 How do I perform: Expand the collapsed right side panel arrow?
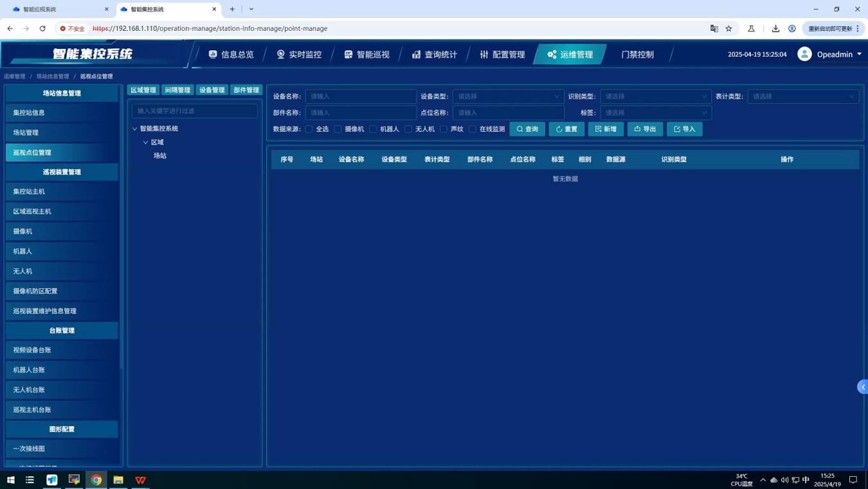[x=863, y=387]
